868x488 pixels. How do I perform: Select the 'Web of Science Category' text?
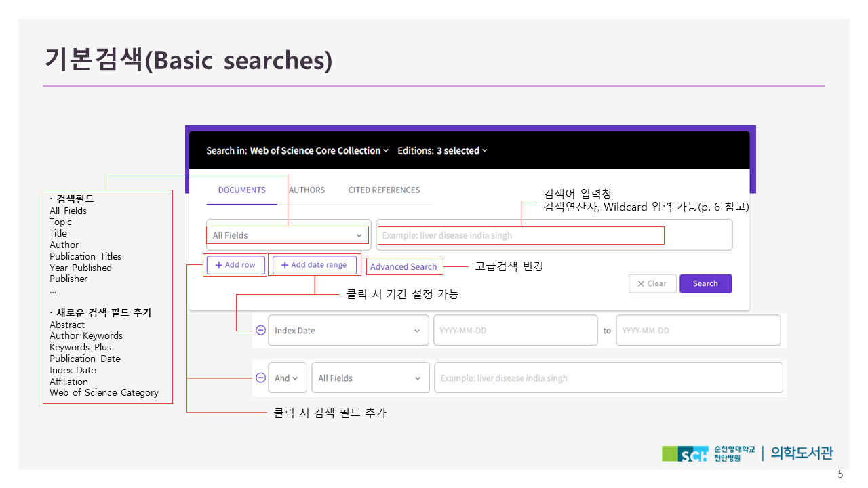[x=104, y=392]
